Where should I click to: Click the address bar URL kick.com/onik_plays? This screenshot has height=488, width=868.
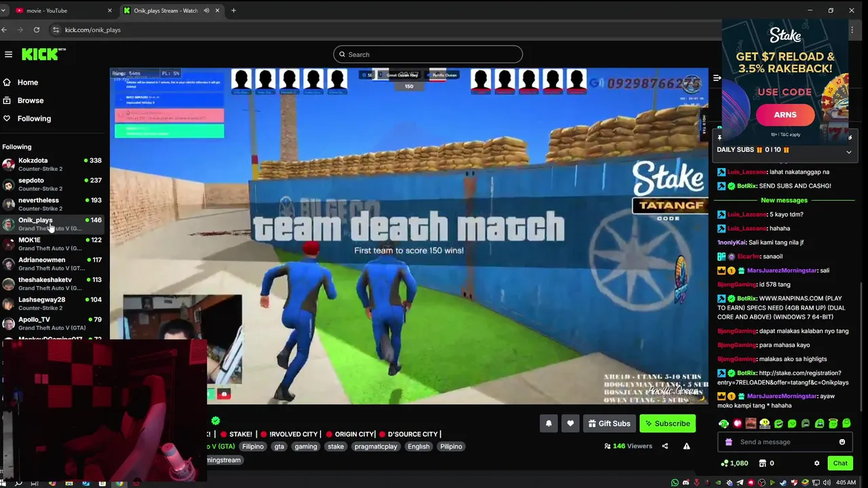tap(93, 30)
